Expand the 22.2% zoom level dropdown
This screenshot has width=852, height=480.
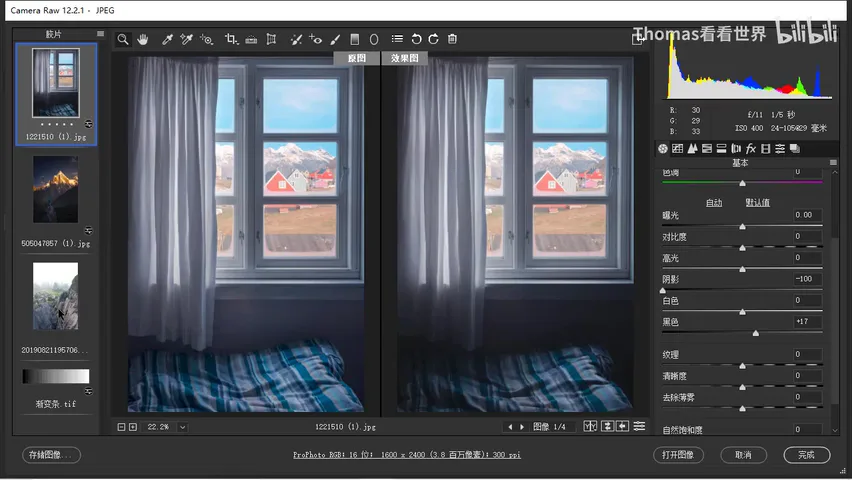(183, 427)
